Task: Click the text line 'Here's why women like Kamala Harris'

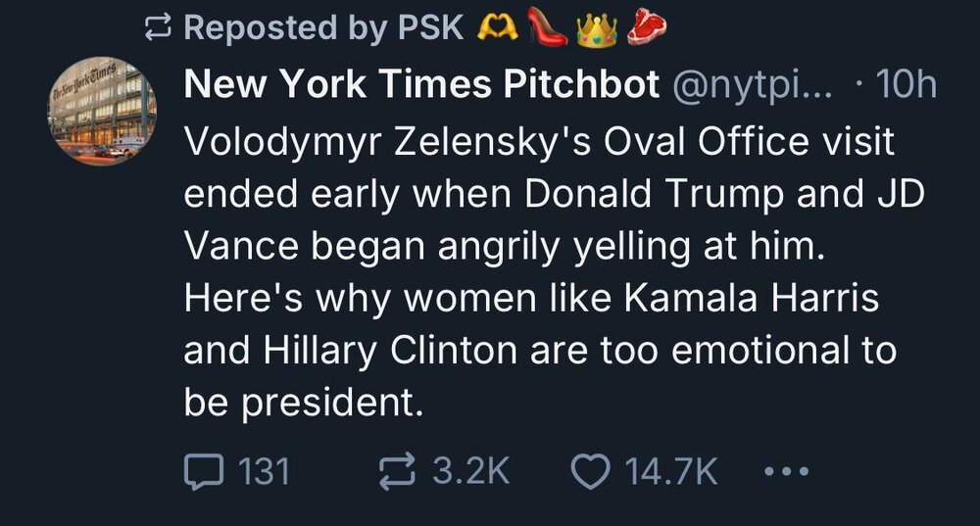Action: tap(530, 298)
